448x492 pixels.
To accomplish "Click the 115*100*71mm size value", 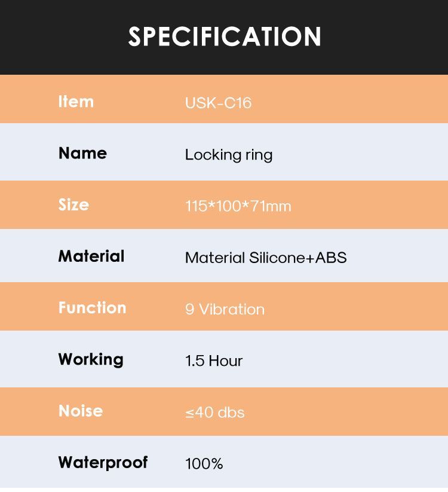I will 238,206.
